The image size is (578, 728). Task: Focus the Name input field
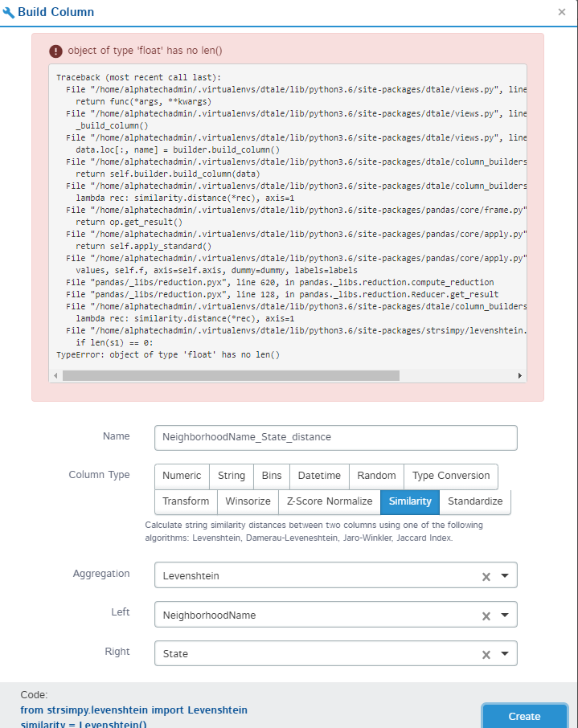335,437
